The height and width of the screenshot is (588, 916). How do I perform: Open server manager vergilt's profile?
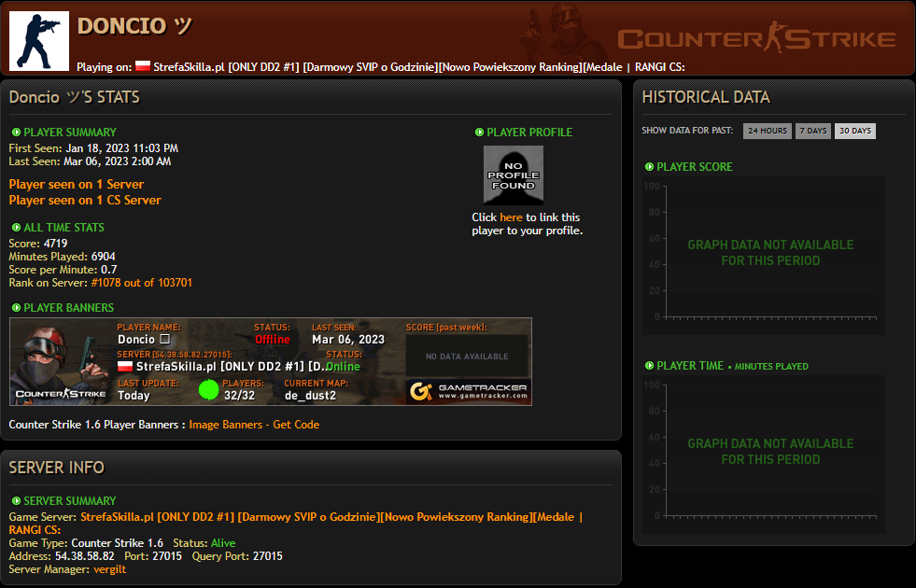coord(110,569)
